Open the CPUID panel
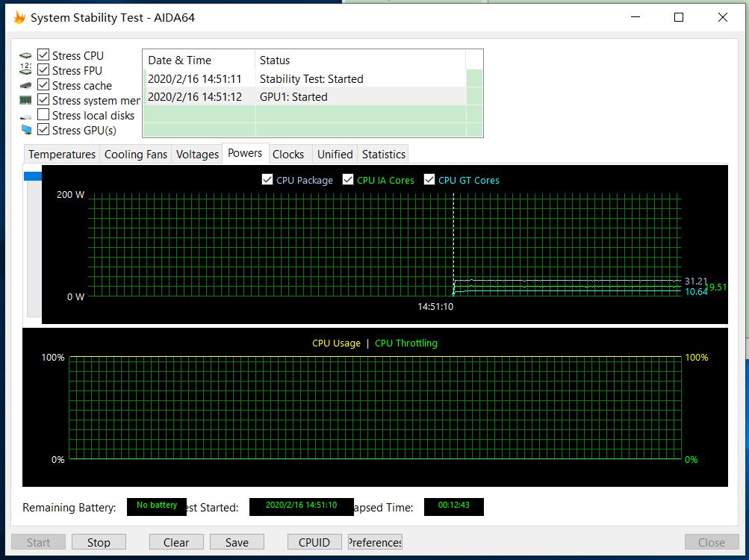This screenshot has width=749, height=560. [314, 542]
